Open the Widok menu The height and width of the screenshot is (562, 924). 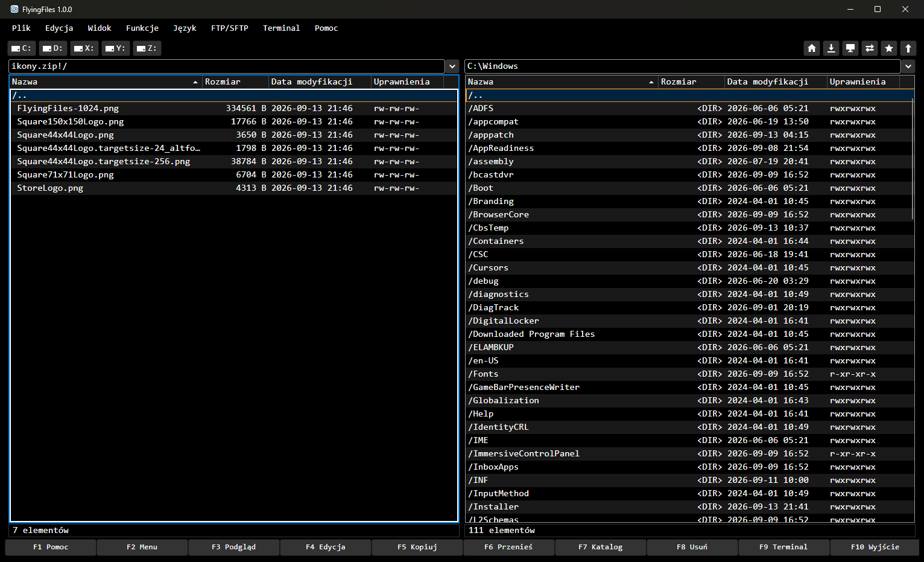pos(100,28)
